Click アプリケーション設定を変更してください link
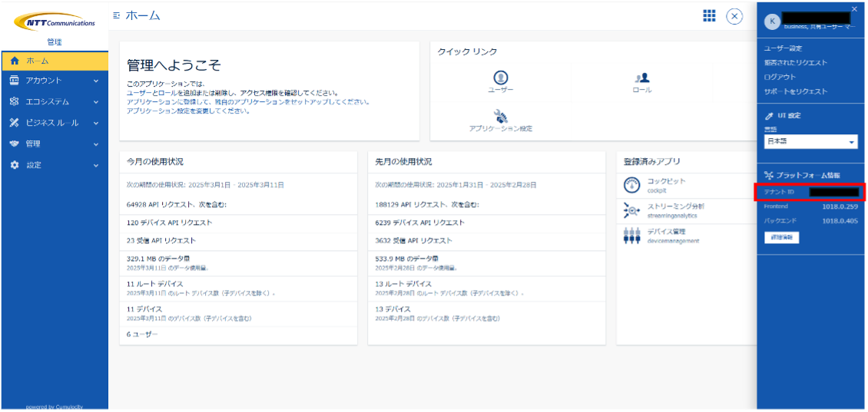 [188, 110]
